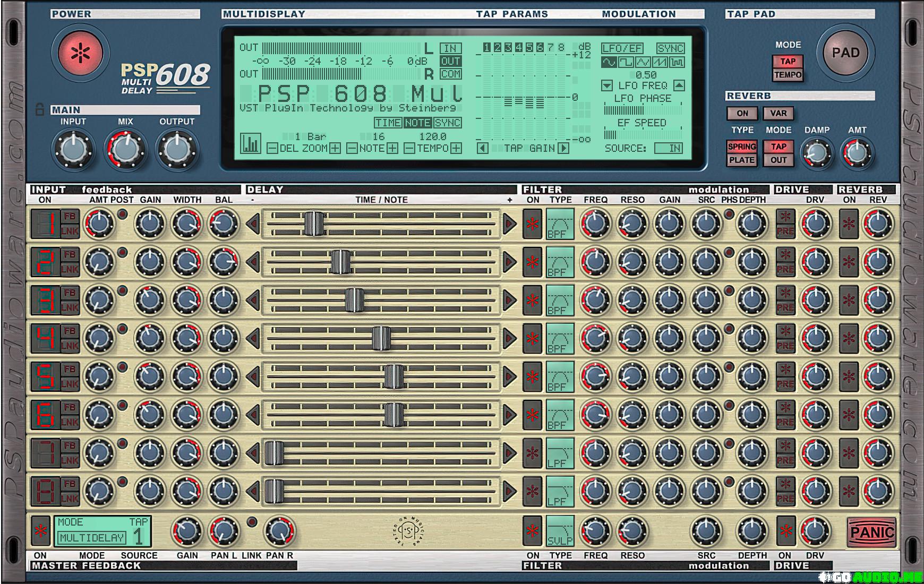
Task: Set tap pad mode to TEMPO
Action: click(788, 75)
